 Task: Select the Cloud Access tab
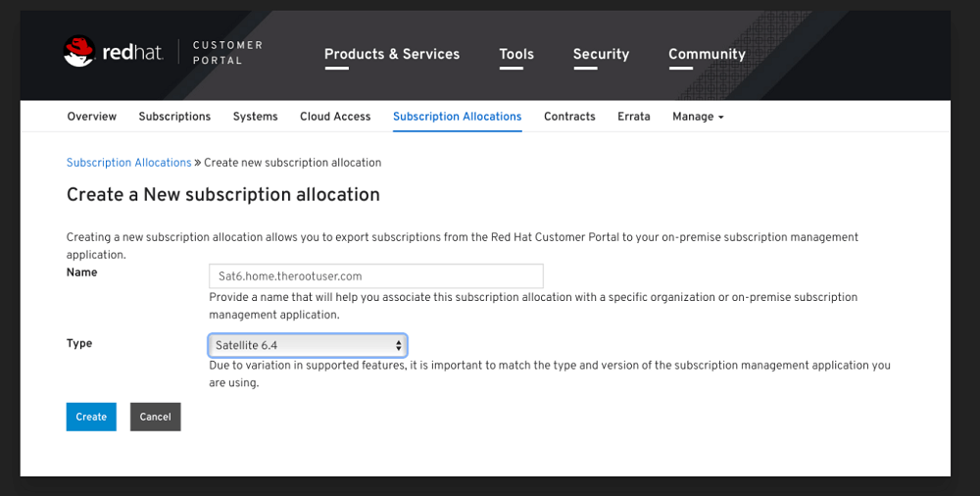(335, 117)
